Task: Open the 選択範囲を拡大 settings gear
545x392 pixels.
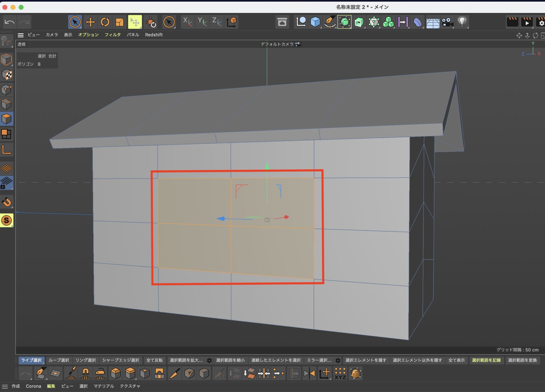Action: [x=209, y=360]
